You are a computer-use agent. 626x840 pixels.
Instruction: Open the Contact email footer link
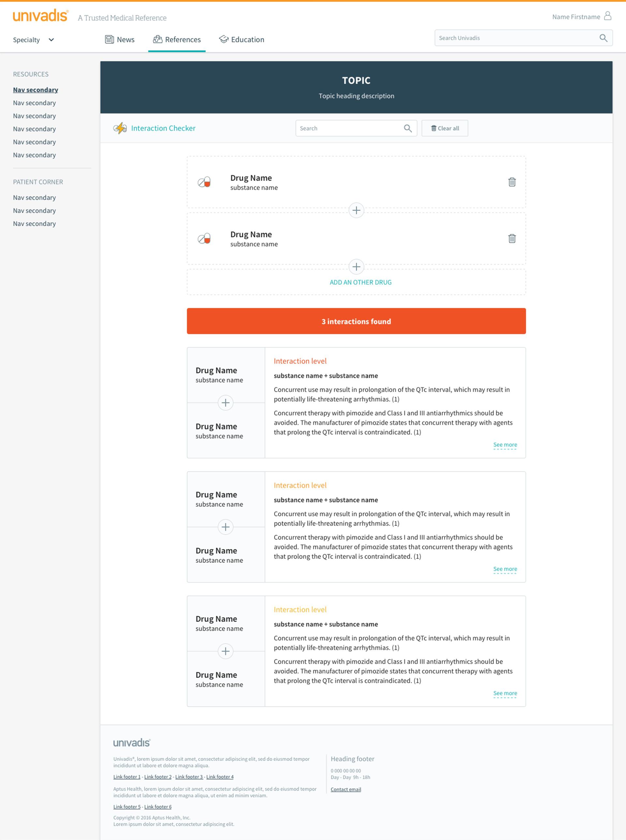point(346,789)
